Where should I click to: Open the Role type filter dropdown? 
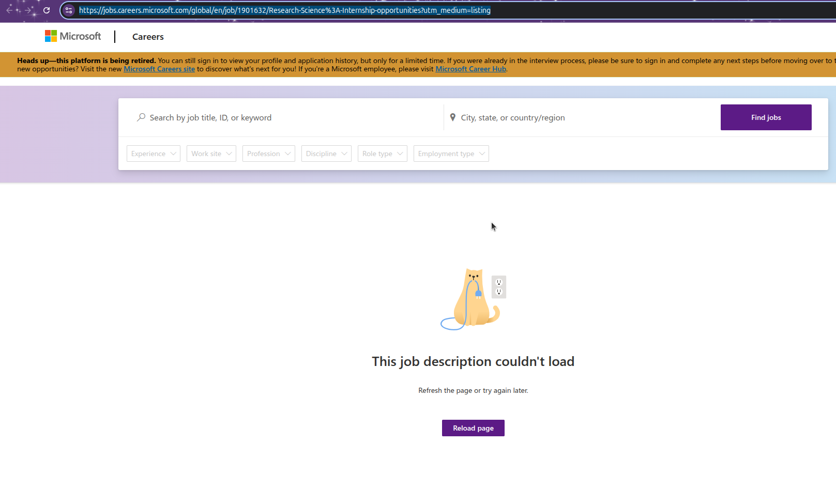click(383, 154)
